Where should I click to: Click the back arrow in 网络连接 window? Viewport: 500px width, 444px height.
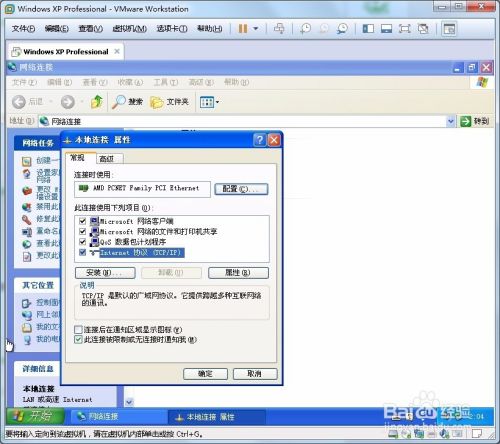(19, 102)
